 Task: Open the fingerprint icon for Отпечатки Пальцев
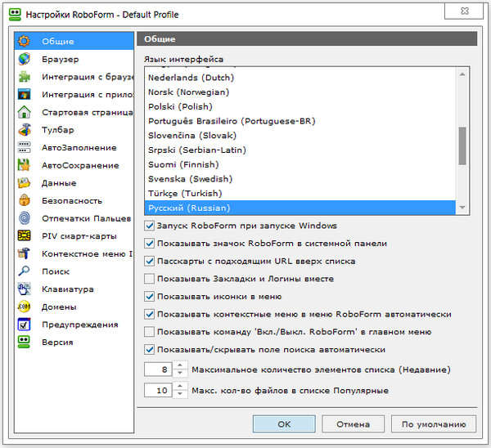[25, 218]
